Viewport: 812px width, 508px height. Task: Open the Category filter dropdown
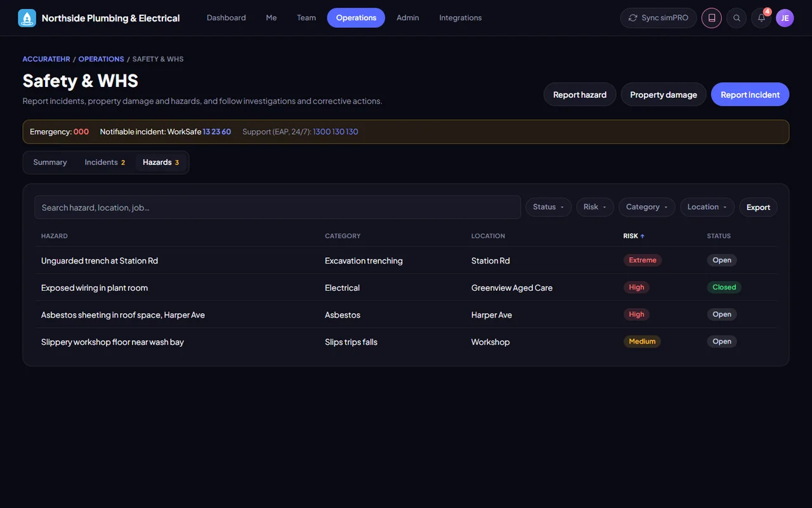pos(646,207)
